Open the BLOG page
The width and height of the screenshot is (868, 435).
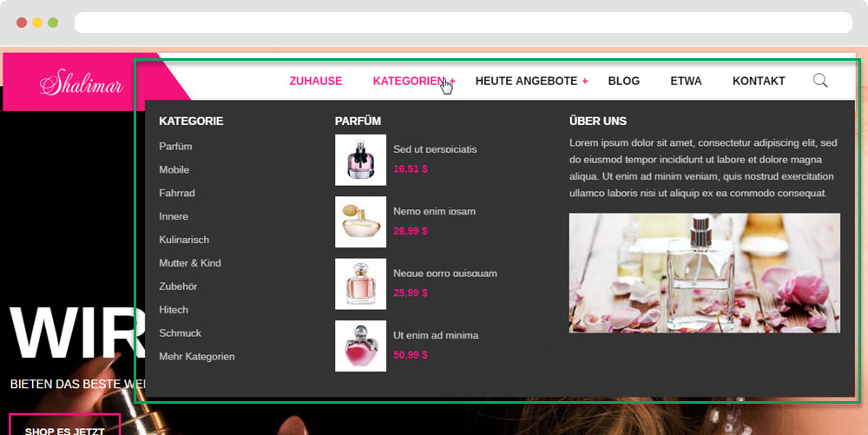[624, 81]
